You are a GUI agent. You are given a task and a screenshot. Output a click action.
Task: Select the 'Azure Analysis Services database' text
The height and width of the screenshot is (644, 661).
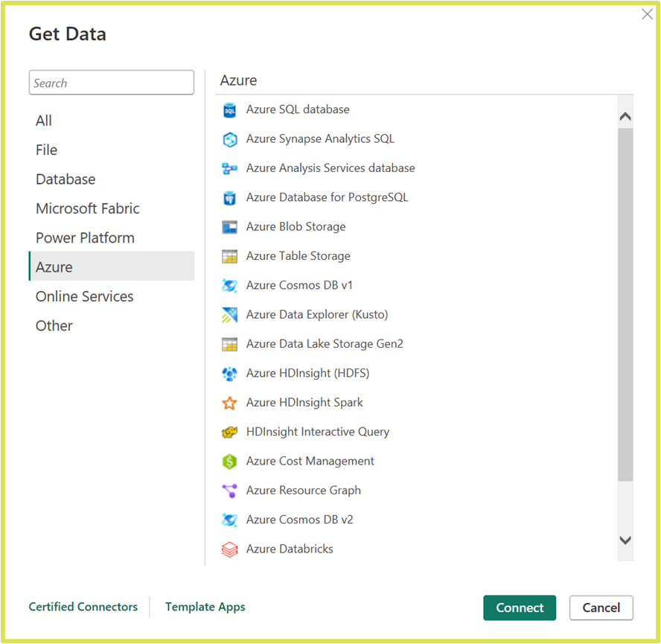(x=330, y=168)
